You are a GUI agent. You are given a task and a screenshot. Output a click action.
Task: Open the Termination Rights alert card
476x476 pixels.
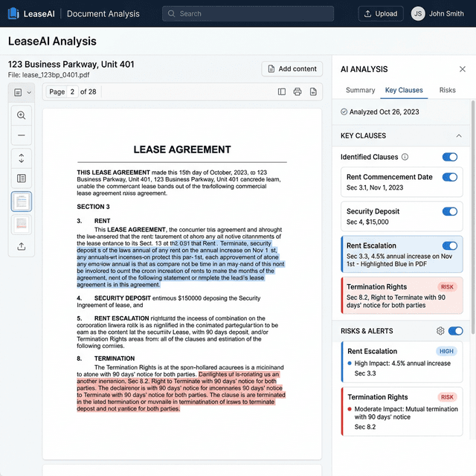(402, 411)
